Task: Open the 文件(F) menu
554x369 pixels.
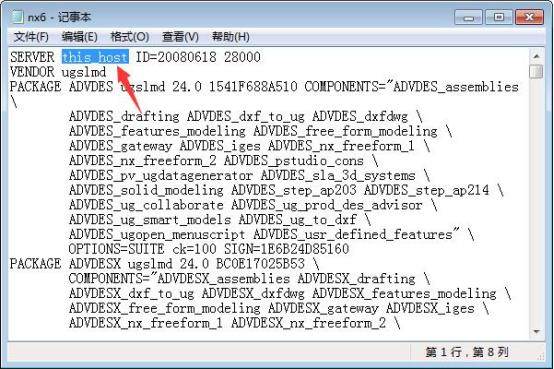Action: pyautogui.click(x=31, y=37)
